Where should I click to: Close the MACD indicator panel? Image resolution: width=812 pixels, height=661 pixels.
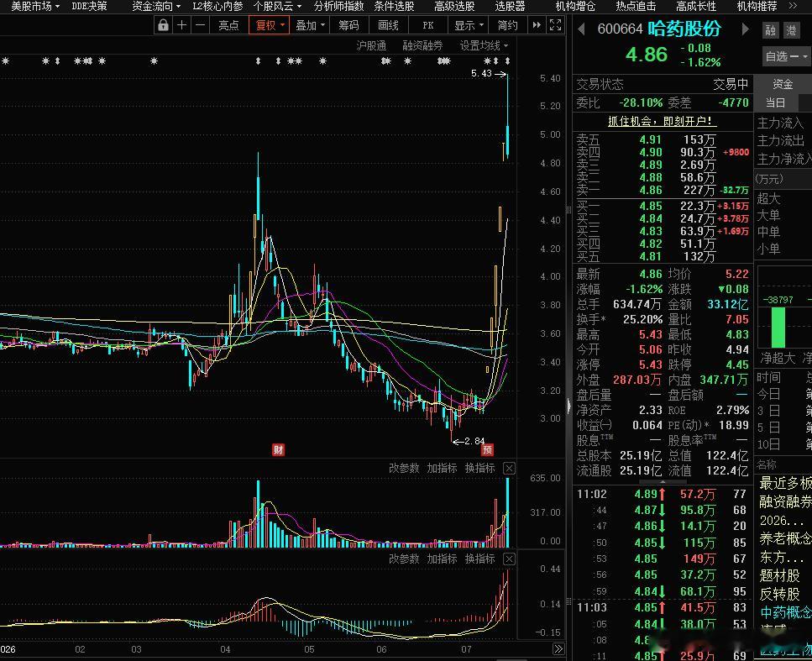[509, 559]
